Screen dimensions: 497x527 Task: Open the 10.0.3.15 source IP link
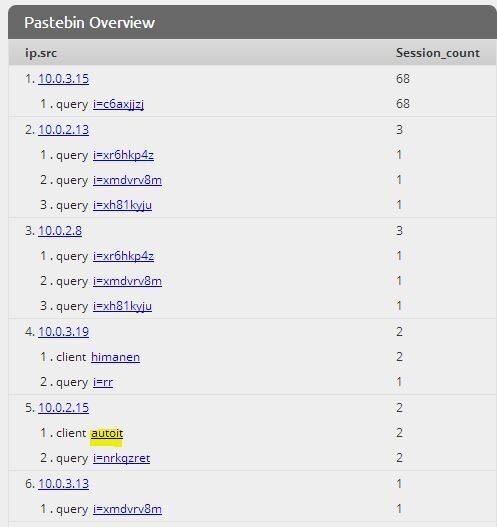click(64, 79)
